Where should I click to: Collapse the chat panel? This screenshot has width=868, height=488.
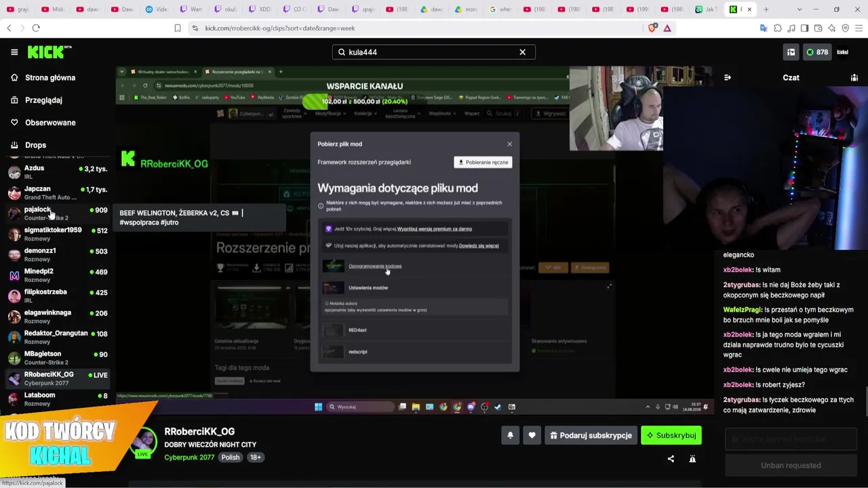[x=728, y=78]
